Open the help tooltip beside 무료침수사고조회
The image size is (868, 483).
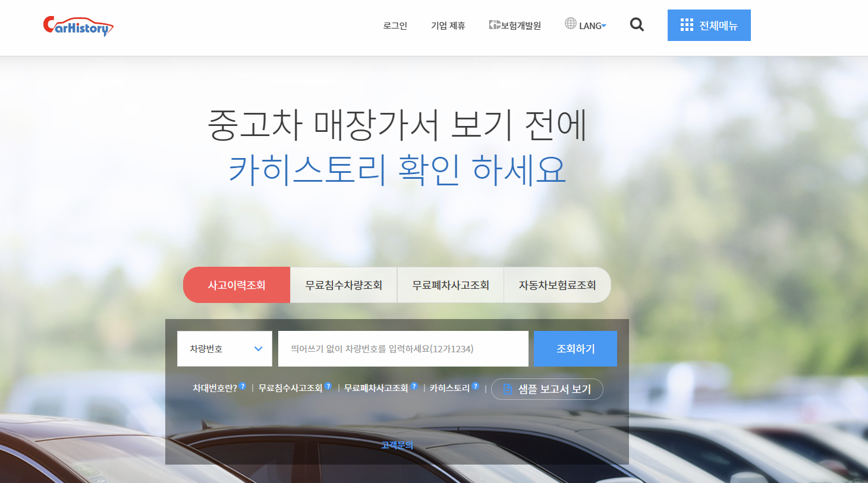pos(328,387)
